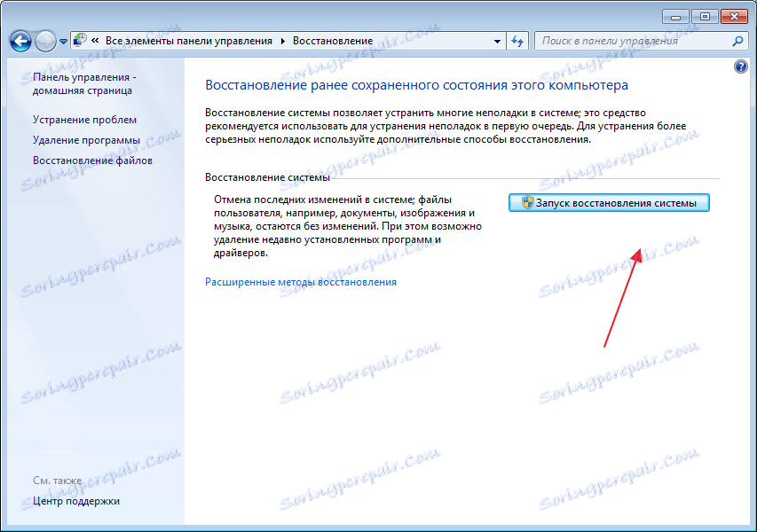Click the back navigation arrow

[x=20, y=40]
